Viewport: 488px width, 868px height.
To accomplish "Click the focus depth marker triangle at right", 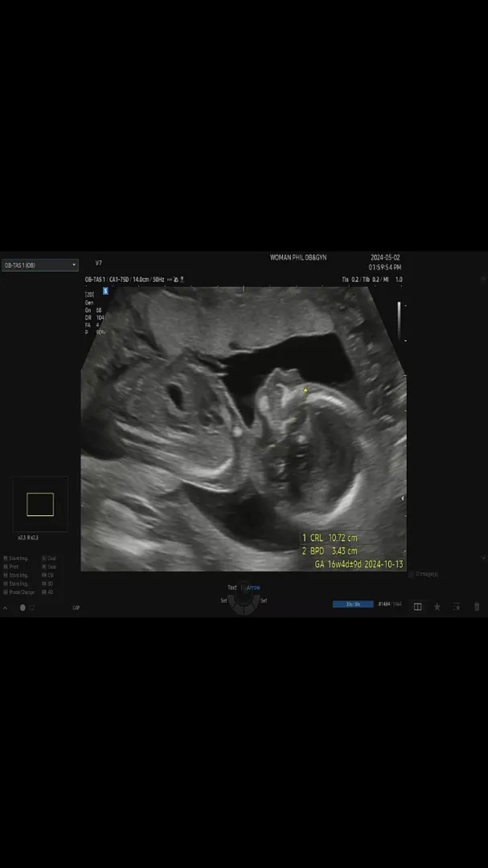I will tap(403, 498).
